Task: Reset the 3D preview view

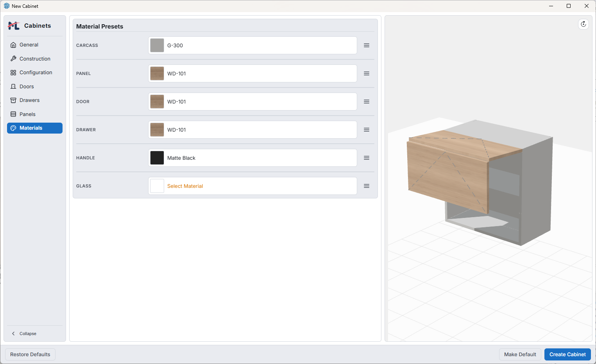Action: (x=583, y=24)
